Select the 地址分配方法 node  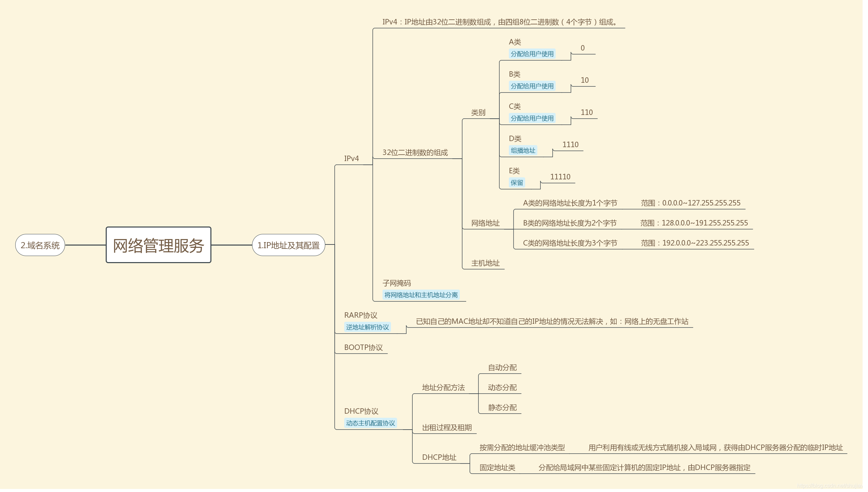443,388
